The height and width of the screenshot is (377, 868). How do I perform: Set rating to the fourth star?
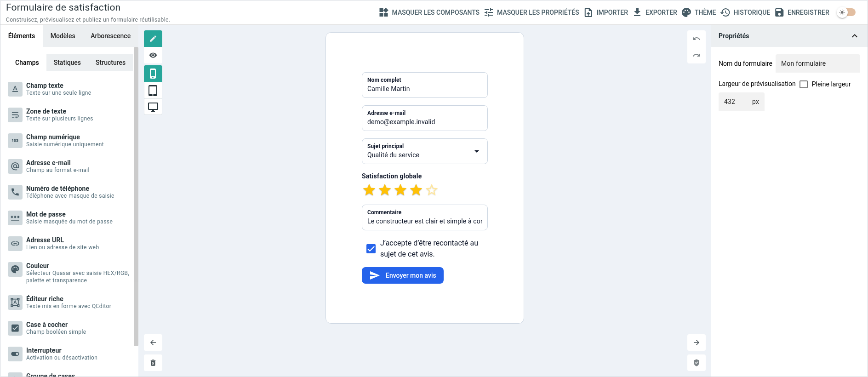click(x=416, y=190)
